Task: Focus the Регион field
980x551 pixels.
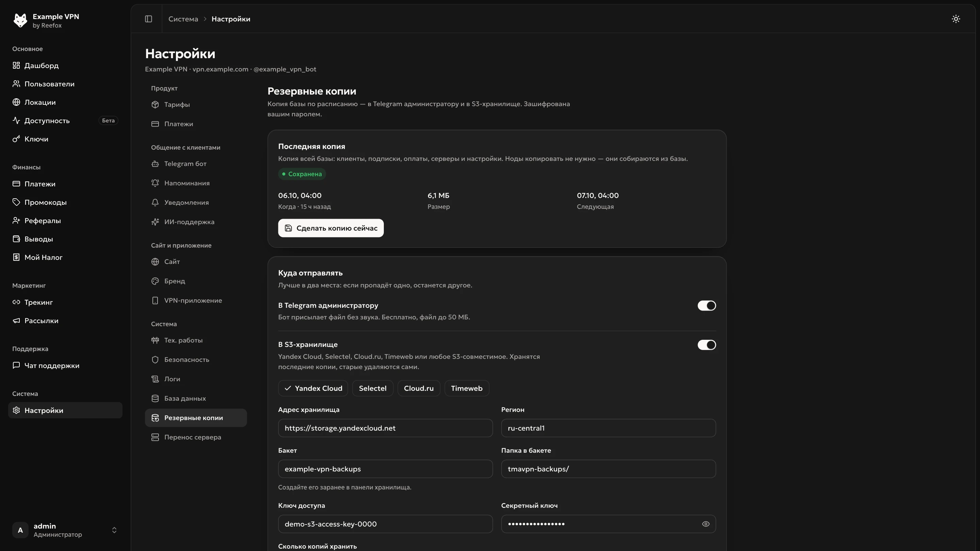Action: click(608, 428)
